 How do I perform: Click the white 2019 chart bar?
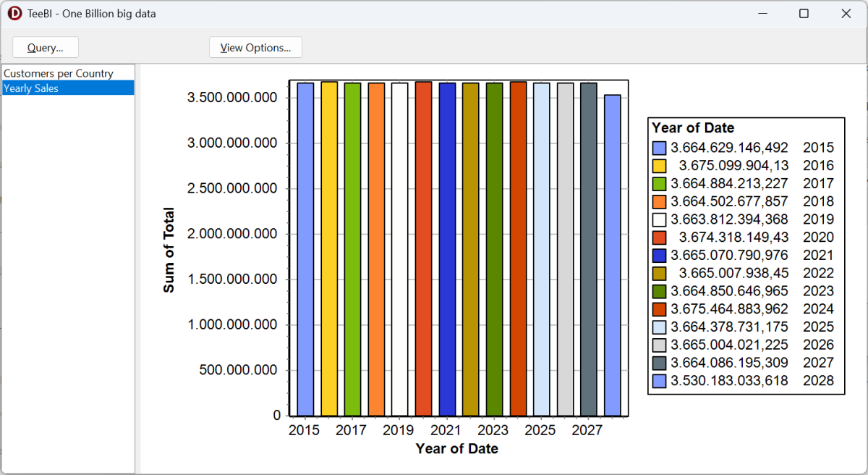pos(400,249)
